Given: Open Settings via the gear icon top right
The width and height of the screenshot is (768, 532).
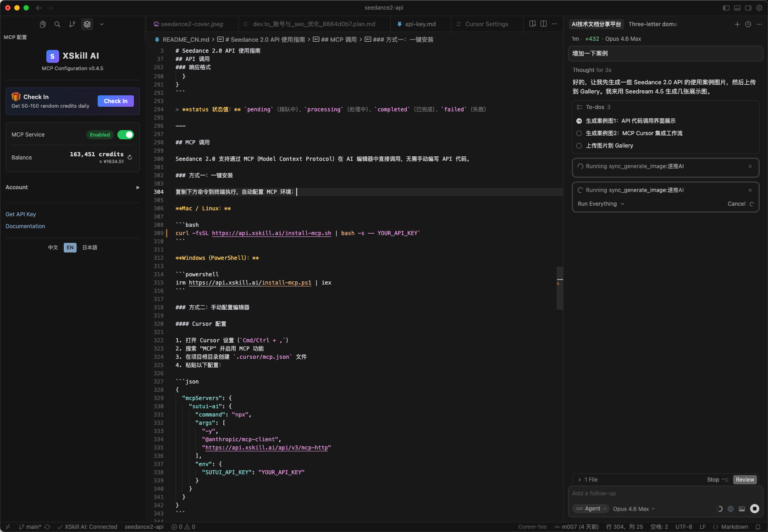Looking at the screenshot, I should [x=760, y=8].
